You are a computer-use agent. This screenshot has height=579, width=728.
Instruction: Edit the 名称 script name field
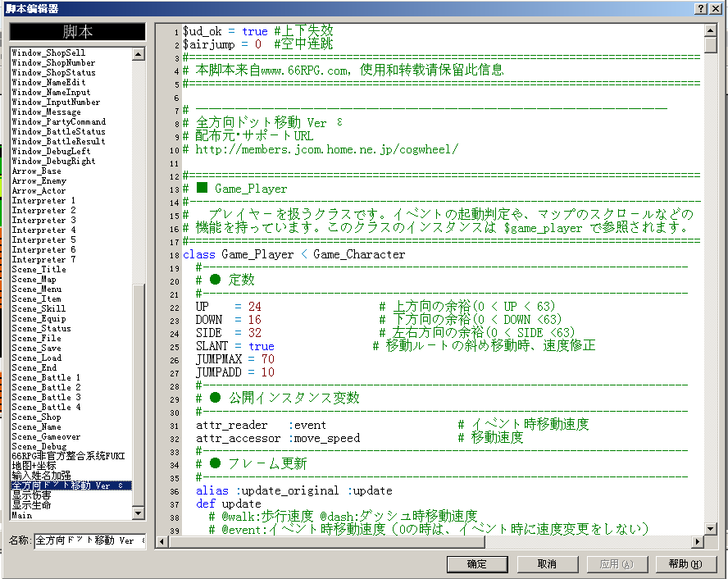(x=90, y=540)
